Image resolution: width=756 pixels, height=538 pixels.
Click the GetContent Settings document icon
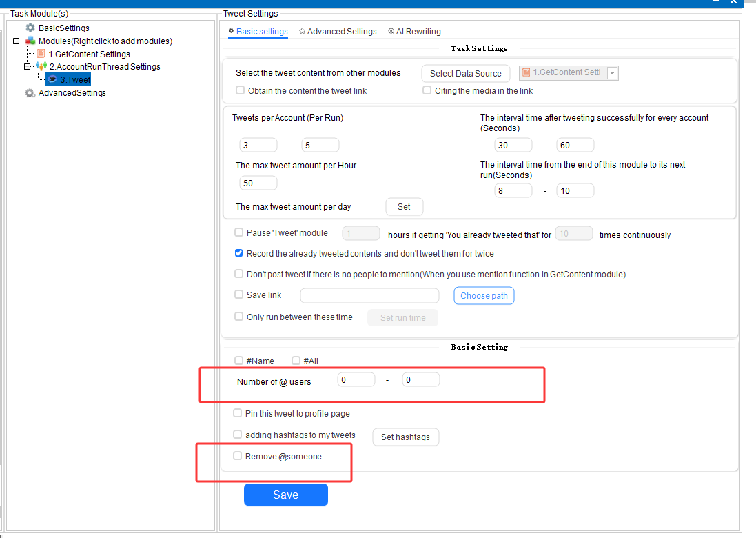pos(41,54)
